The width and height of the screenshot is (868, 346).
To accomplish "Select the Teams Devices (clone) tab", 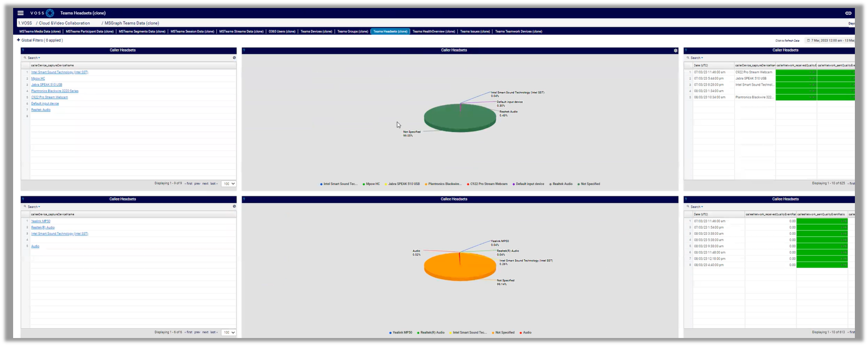I will coord(316,31).
